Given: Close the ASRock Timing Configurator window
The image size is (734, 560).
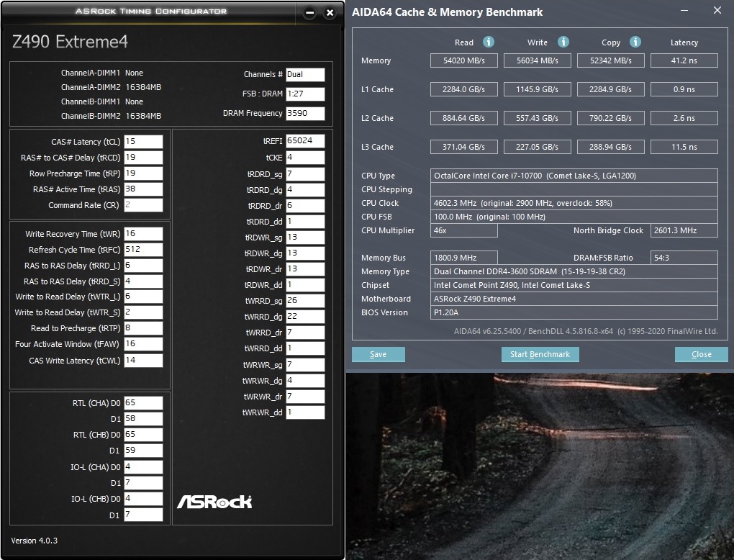Looking at the screenshot, I should tap(330, 13).
